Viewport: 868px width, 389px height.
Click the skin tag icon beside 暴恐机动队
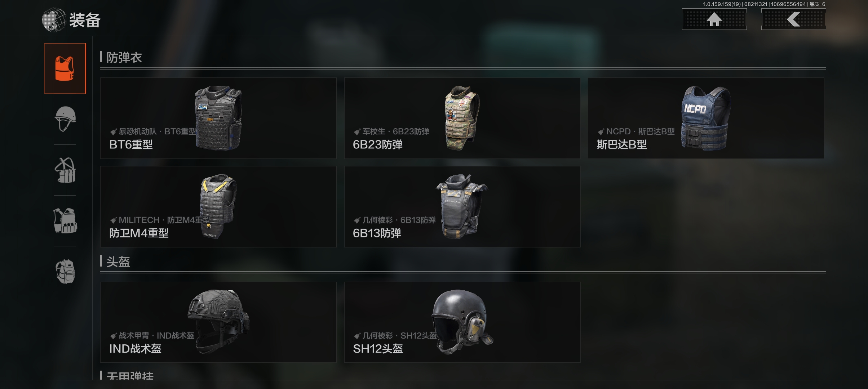coord(113,132)
